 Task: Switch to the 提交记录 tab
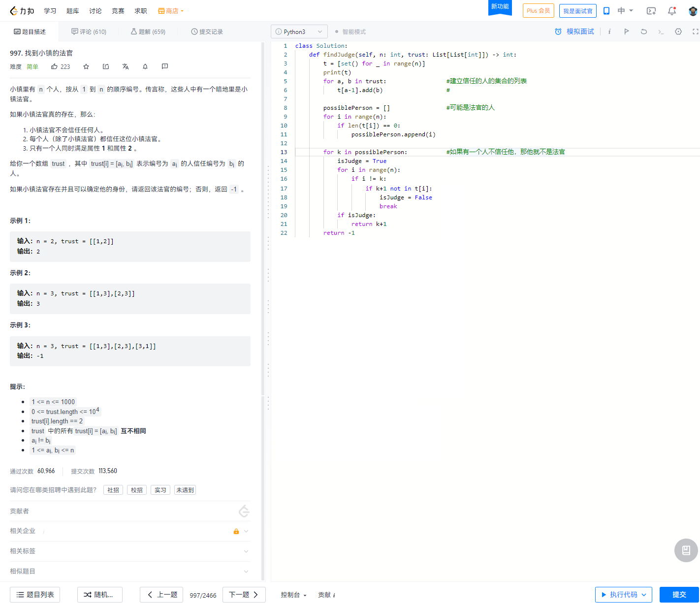click(x=207, y=32)
